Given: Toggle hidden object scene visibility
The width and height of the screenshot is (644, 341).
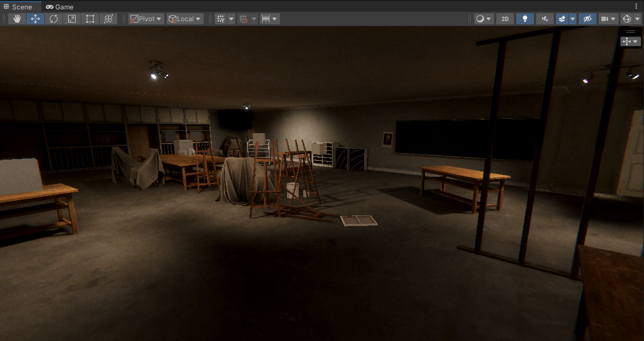Looking at the screenshot, I should point(588,19).
